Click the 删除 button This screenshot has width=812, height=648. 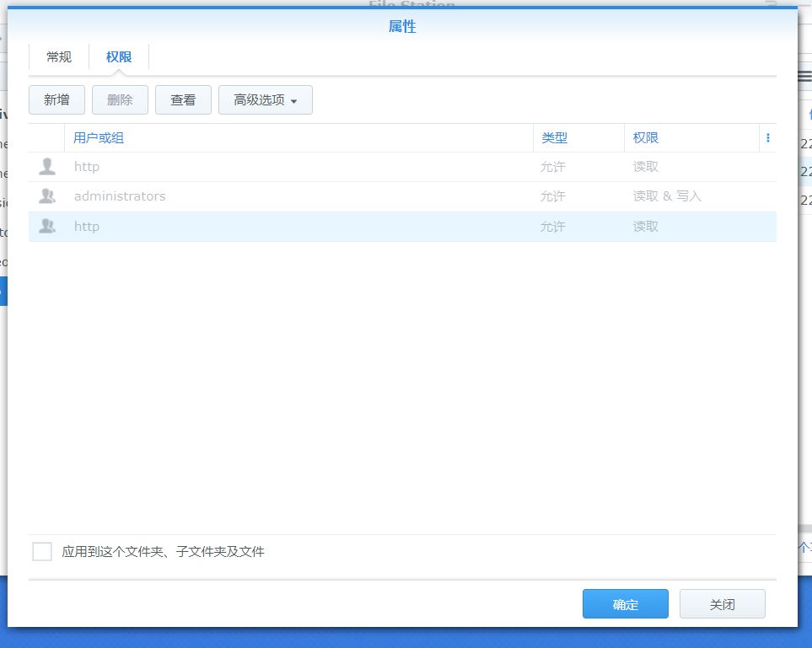[119, 99]
